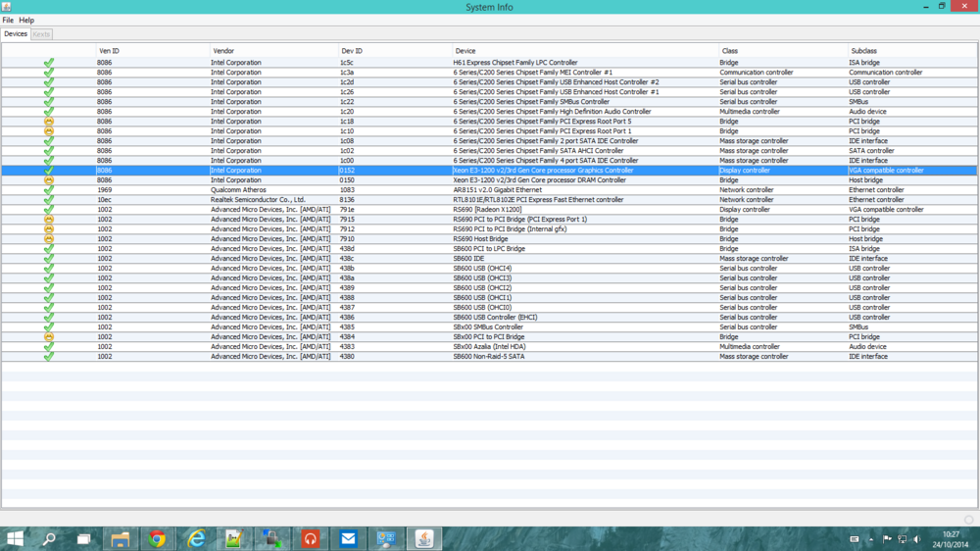This screenshot has height=551, width=980.
Task: Click yellow status icon for PCI Express Root Port 5
Action: pyautogui.click(x=49, y=122)
